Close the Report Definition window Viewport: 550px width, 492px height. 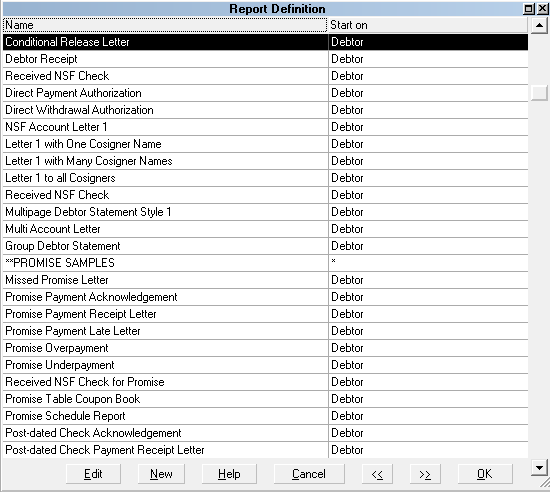pyautogui.click(x=542, y=8)
